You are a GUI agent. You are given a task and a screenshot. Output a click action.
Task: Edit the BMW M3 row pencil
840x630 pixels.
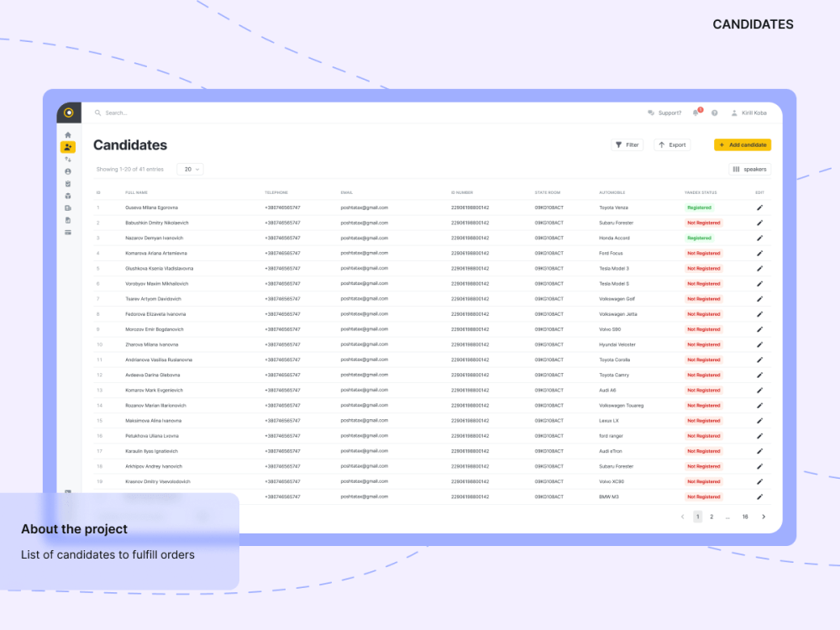[759, 497]
